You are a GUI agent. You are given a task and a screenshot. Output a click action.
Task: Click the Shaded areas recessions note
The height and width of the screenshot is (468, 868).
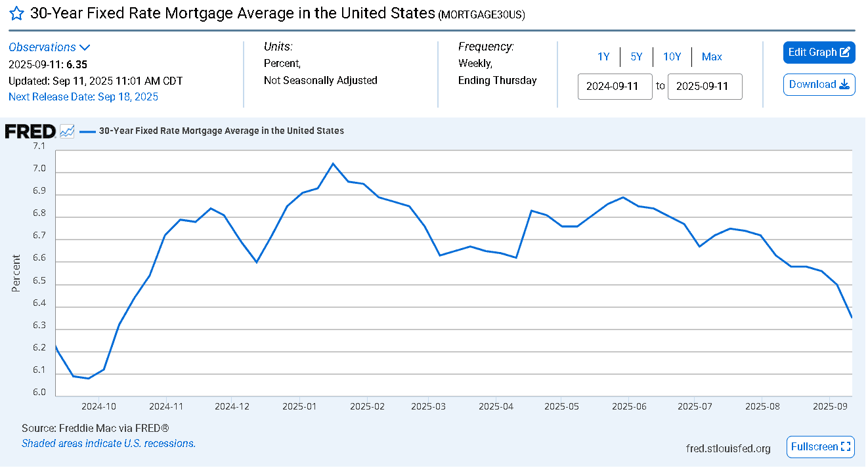(x=108, y=444)
